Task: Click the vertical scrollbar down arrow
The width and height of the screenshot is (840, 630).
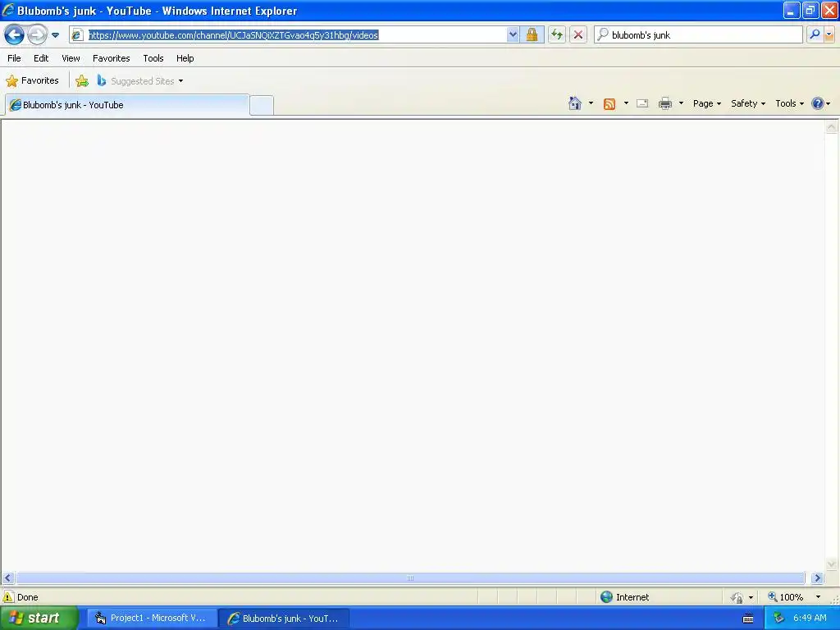Action: (832, 564)
